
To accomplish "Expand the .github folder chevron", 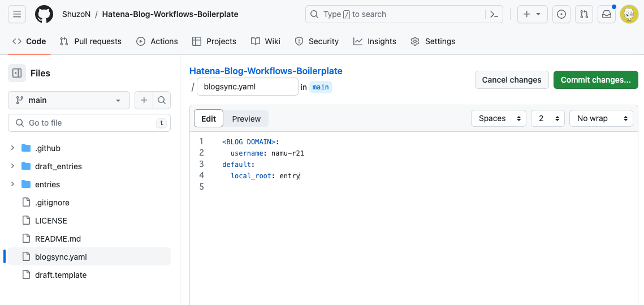I will 13,148.
